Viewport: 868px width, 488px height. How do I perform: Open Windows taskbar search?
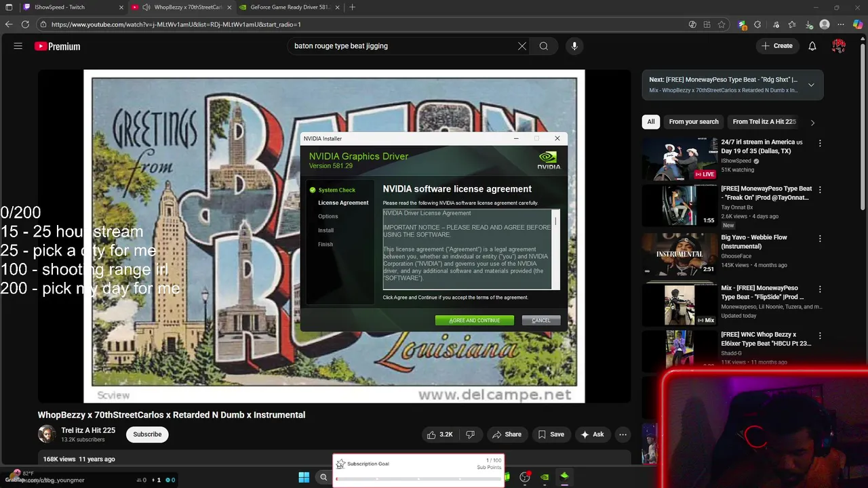[x=323, y=477]
